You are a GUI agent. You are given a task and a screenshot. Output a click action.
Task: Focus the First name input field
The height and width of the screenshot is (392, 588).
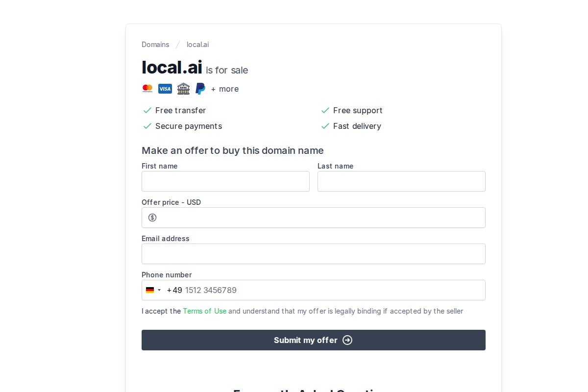click(x=225, y=181)
